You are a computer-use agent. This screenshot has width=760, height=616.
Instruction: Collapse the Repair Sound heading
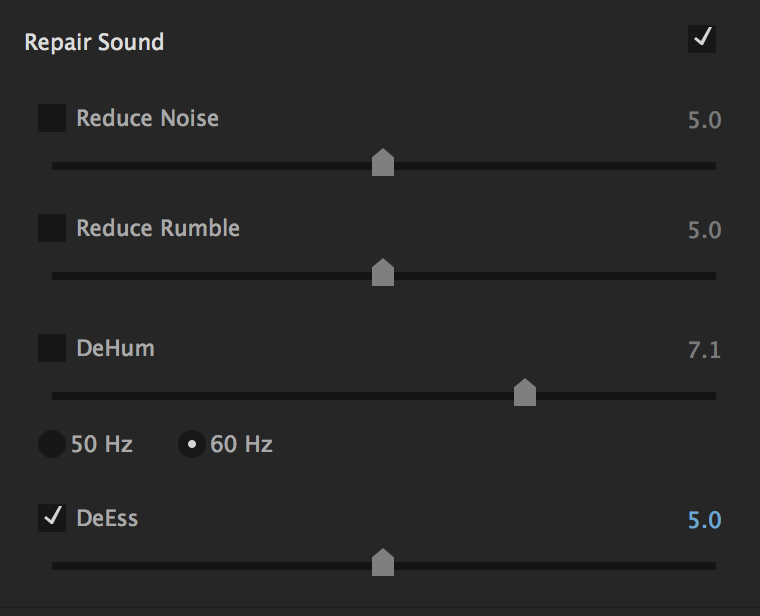94,42
